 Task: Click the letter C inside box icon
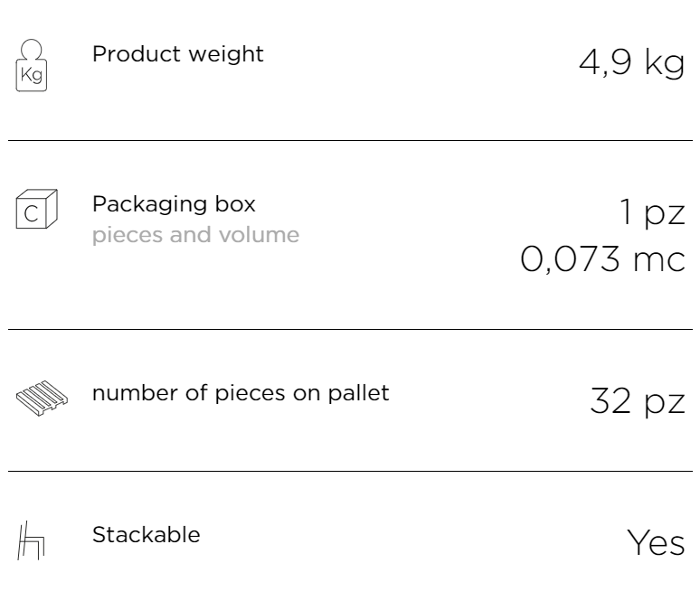[32, 213]
